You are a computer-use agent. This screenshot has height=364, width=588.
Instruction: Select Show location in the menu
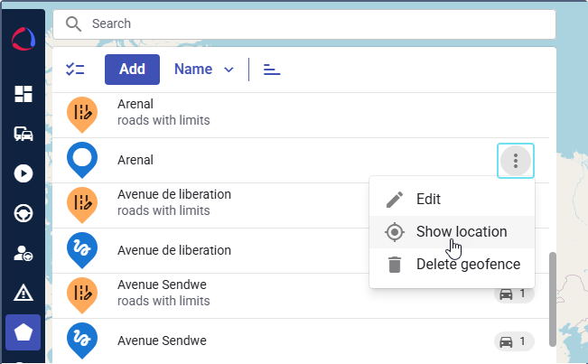(461, 232)
